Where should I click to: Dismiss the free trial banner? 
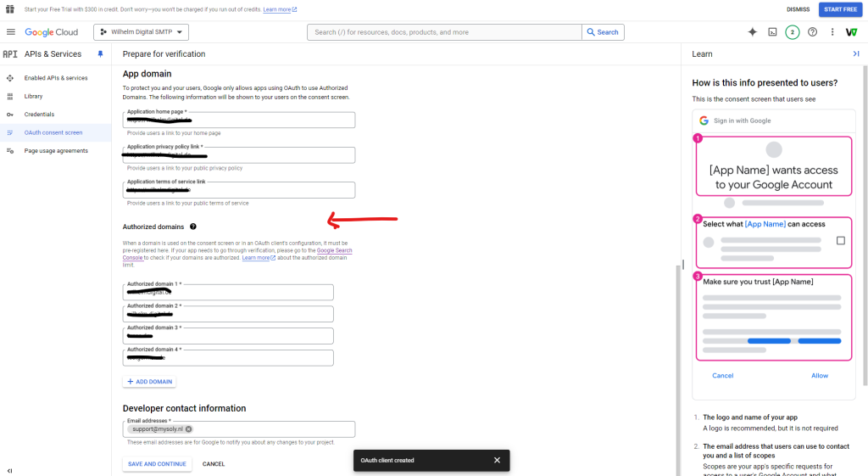tap(798, 9)
